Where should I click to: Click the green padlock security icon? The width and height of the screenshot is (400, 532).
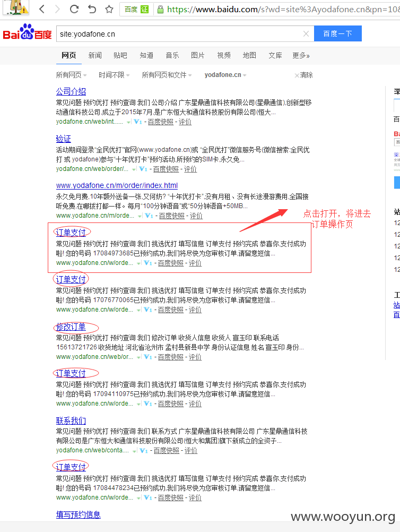click(x=160, y=9)
